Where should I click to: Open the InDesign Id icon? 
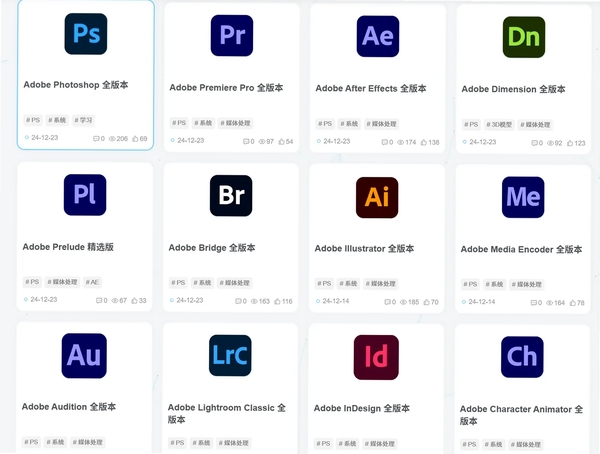[x=376, y=358]
